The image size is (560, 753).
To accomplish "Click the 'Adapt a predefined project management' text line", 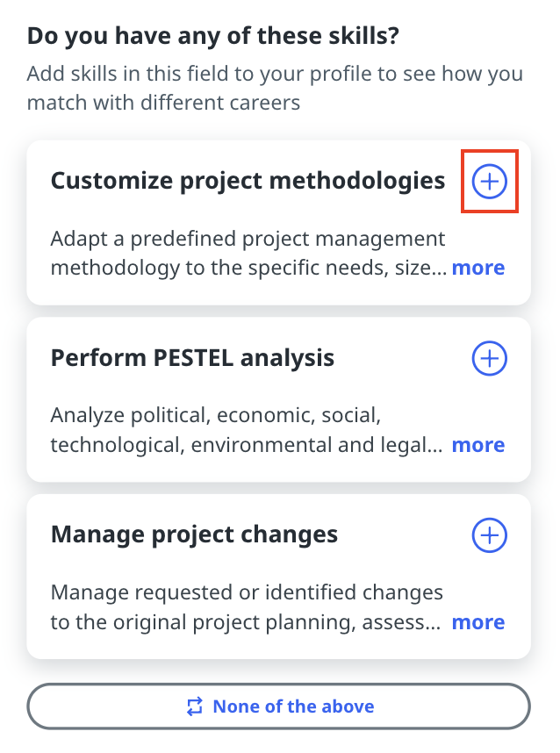I will click(248, 239).
